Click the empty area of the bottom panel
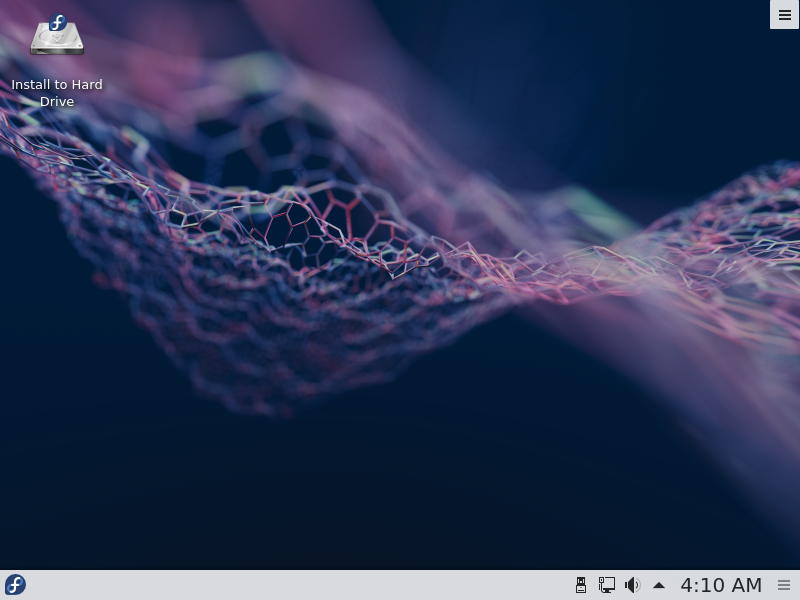Image resolution: width=800 pixels, height=600 pixels. [300, 585]
